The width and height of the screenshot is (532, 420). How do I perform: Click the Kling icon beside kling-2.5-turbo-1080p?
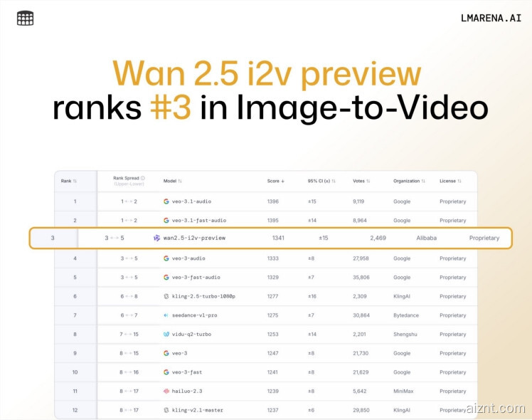[x=166, y=296]
